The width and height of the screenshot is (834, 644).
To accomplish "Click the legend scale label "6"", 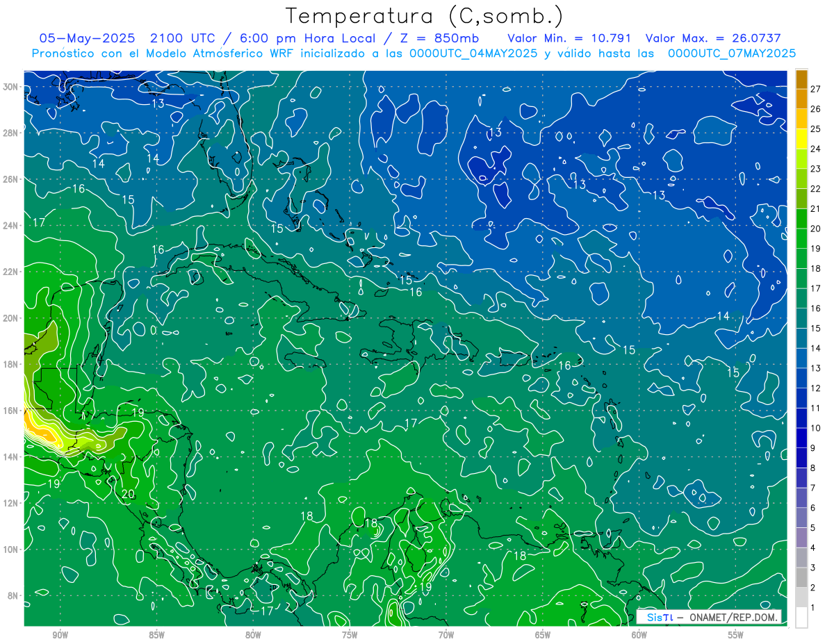I will 813,508.
